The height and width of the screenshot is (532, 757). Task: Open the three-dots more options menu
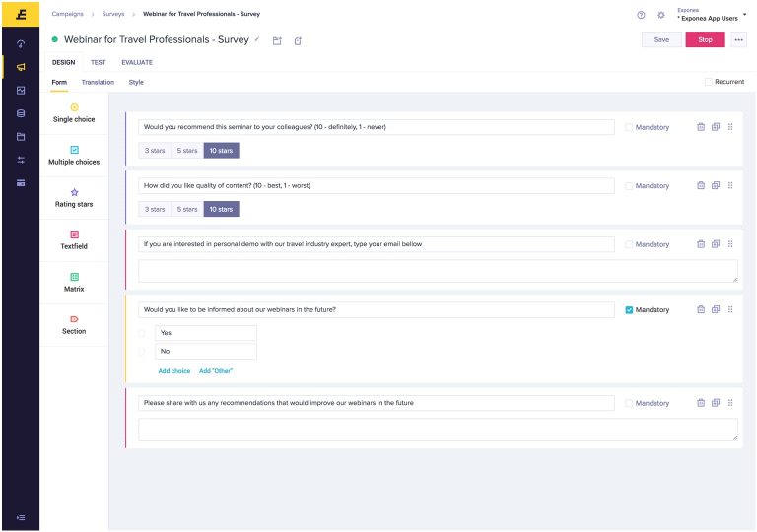pos(738,39)
